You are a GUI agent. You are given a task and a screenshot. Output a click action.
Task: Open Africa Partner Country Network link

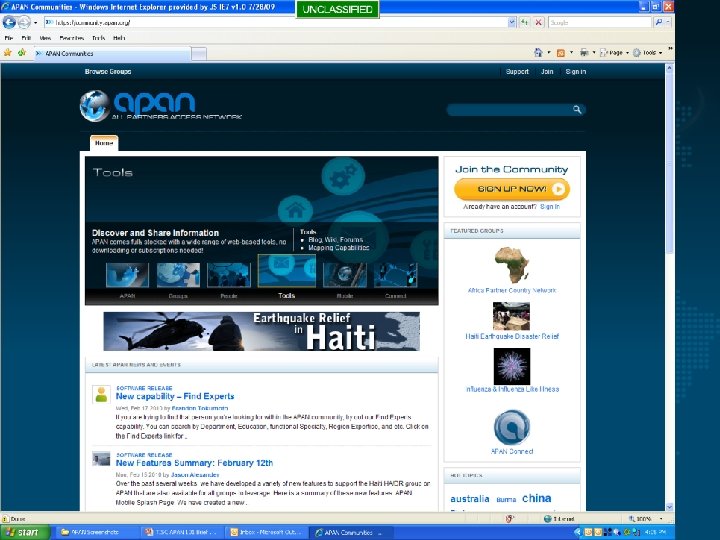pyautogui.click(x=512, y=290)
